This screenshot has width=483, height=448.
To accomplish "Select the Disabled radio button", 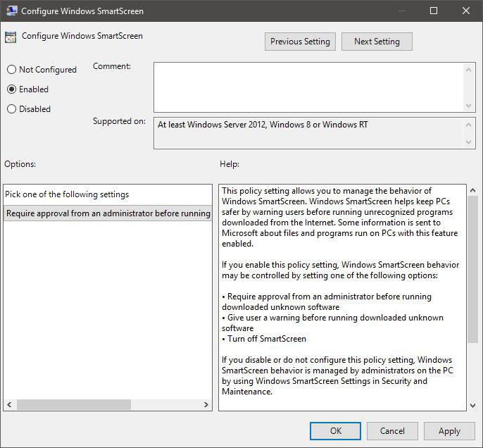I will [29, 109].
